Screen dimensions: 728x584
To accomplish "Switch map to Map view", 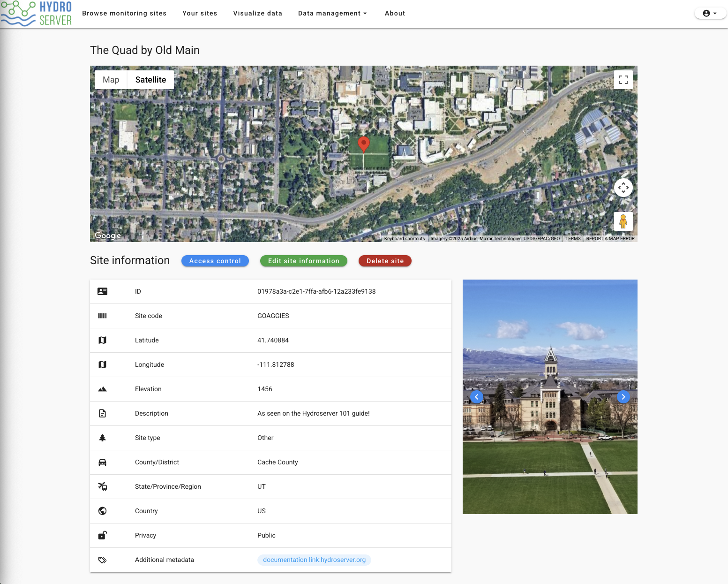I will pos(111,80).
